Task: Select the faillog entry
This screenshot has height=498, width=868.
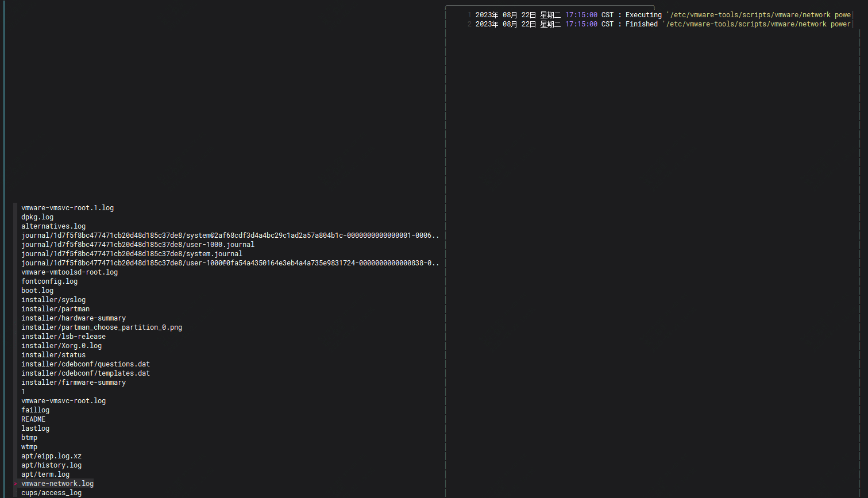Action: [36, 410]
